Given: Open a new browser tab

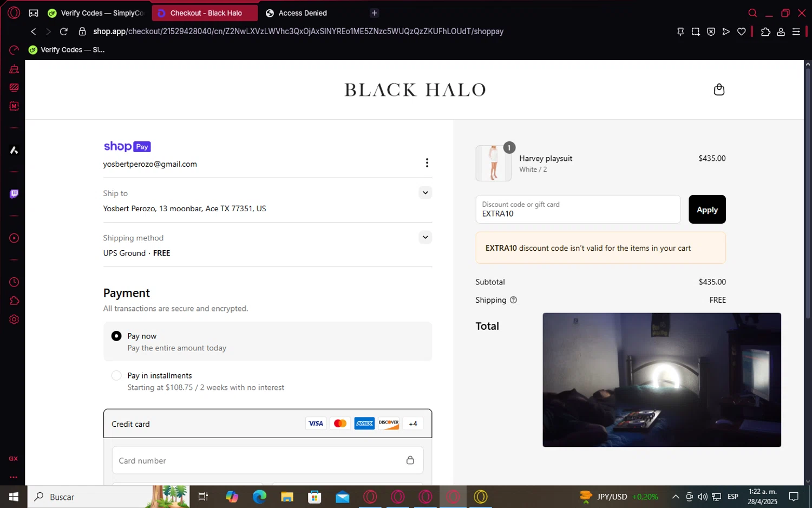Looking at the screenshot, I should [x=374, y=13].
